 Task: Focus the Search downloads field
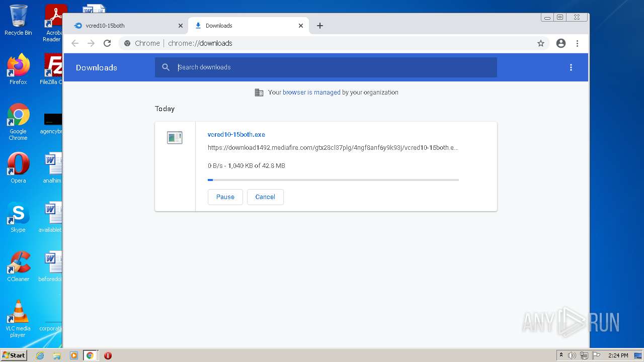click(x=326, y=67)
